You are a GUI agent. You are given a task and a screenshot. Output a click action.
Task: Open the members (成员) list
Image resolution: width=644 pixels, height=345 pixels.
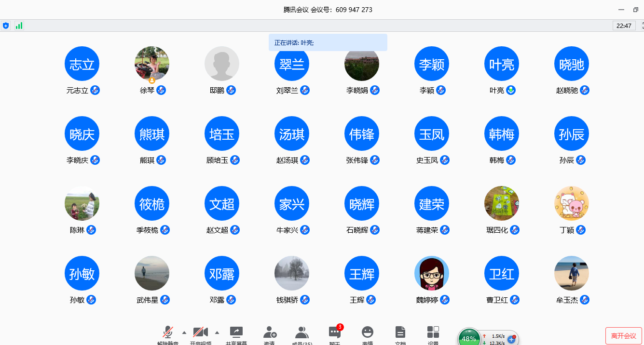[302, 333]
